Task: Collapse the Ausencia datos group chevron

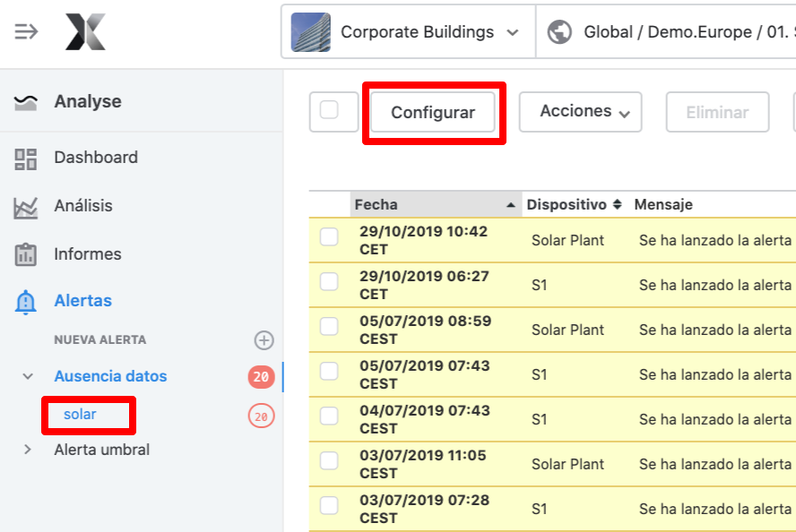Action: click(x=28, y=376)
